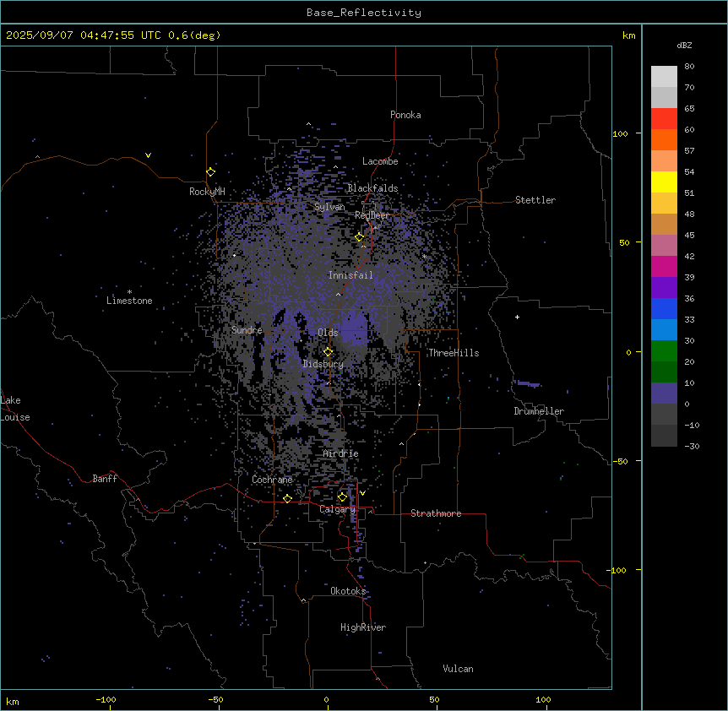Click the Innisfail city label
This screenshot has height=711, width=728.
point(350,275)
